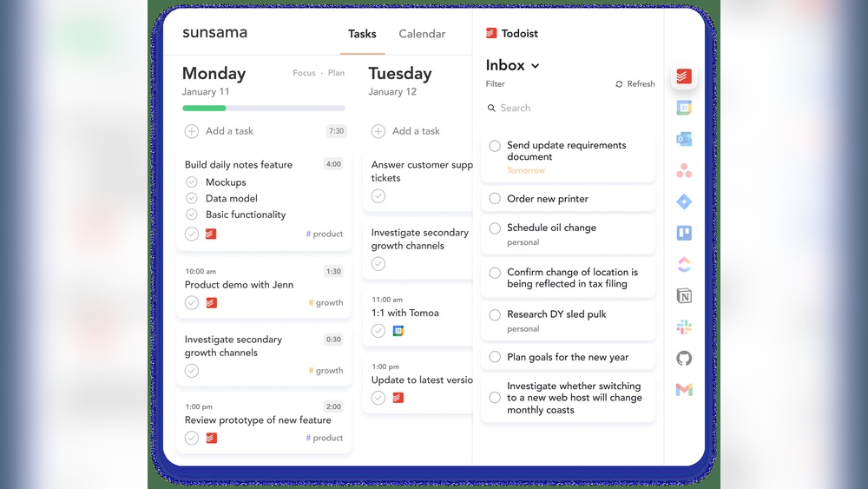
Task: Click the Tomorrow due date label
Action: click(526, 170)
